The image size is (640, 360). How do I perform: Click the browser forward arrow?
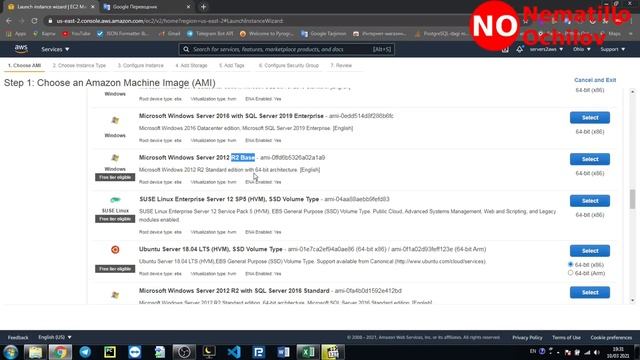pos(22,21)
